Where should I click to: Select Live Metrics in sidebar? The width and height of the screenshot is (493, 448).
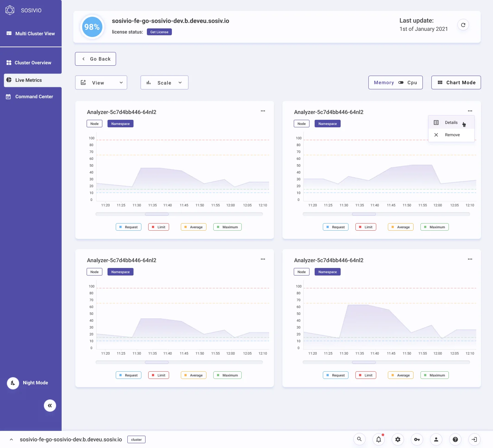[33, 80]
